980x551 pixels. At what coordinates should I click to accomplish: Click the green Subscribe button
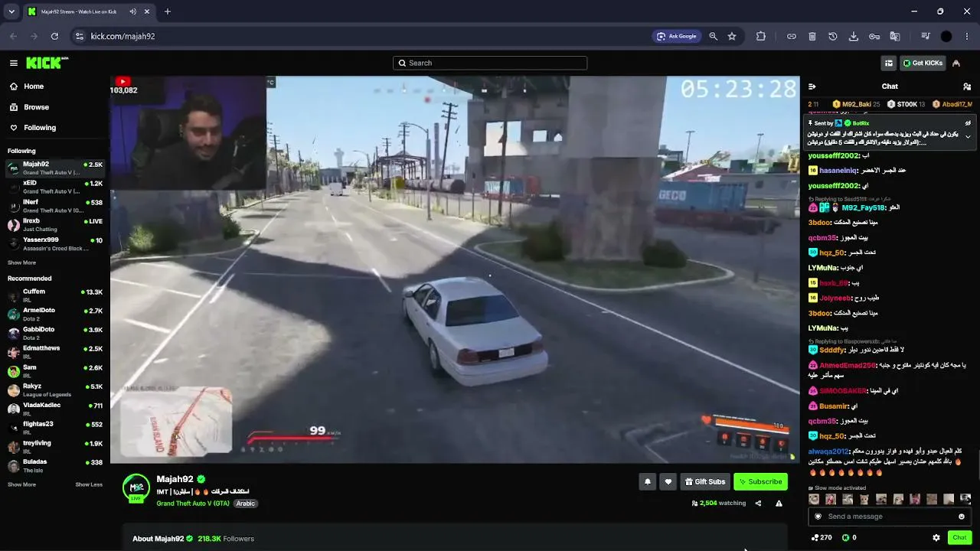[760, 481]
